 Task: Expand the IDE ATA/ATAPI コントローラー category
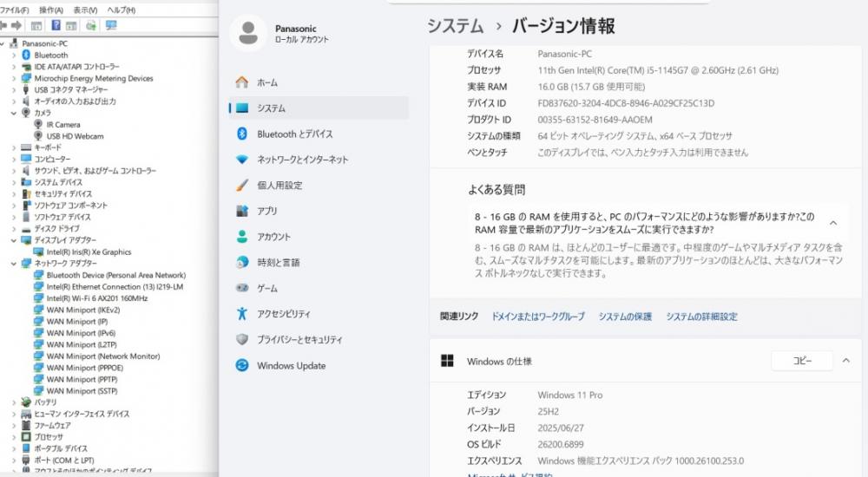[x=14, y=67]
